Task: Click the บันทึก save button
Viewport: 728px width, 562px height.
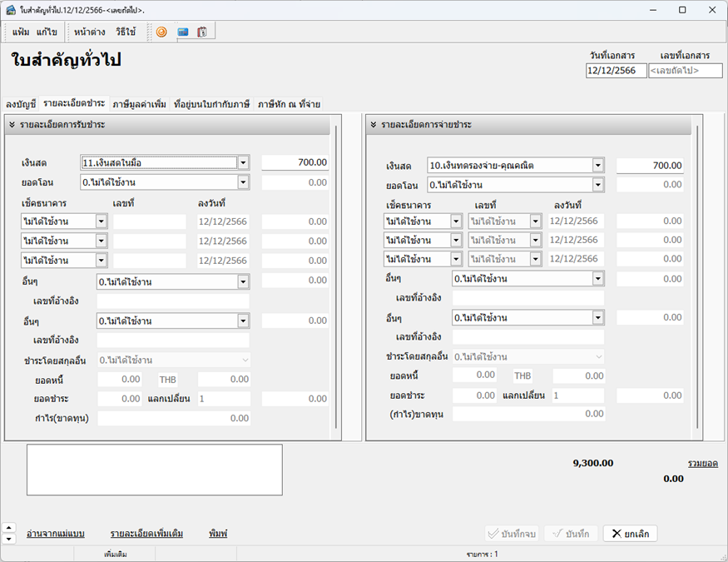Action: point(571,534)
